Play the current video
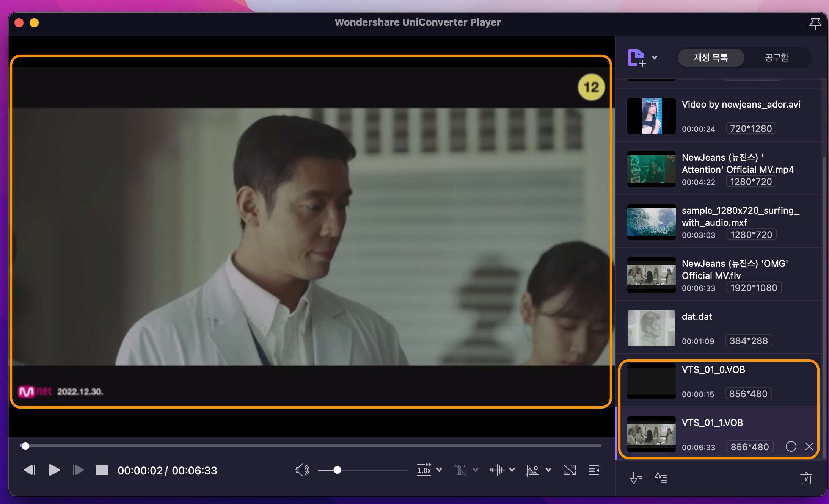The width and height of the screenshot is (829, 504). 55,470
